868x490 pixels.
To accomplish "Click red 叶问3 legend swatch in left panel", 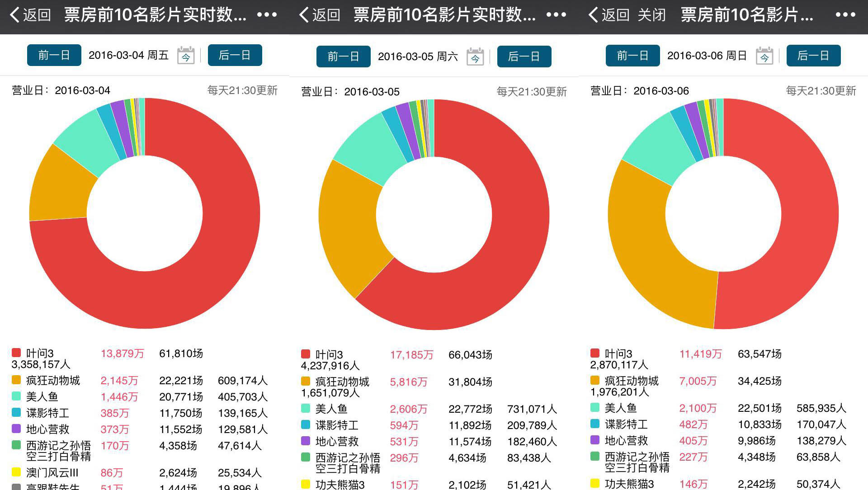I will click(16, 353).
